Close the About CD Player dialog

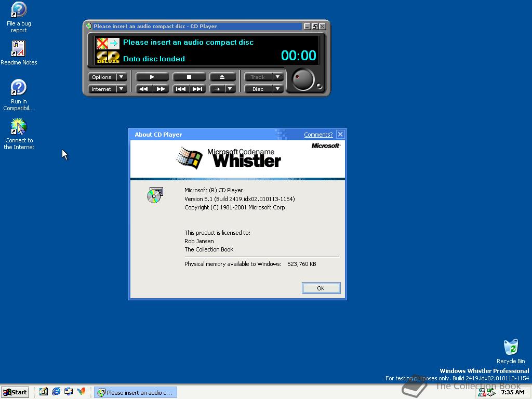[340, 135]
